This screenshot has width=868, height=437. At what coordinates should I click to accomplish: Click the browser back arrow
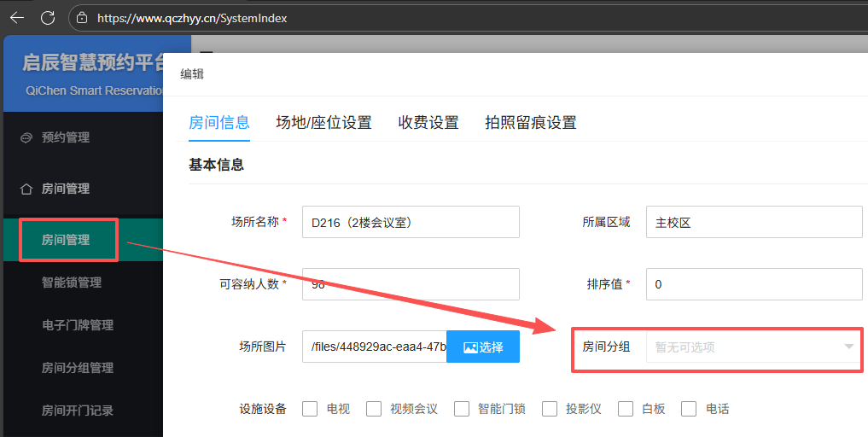pyautogui.click(x=17, y=17)
